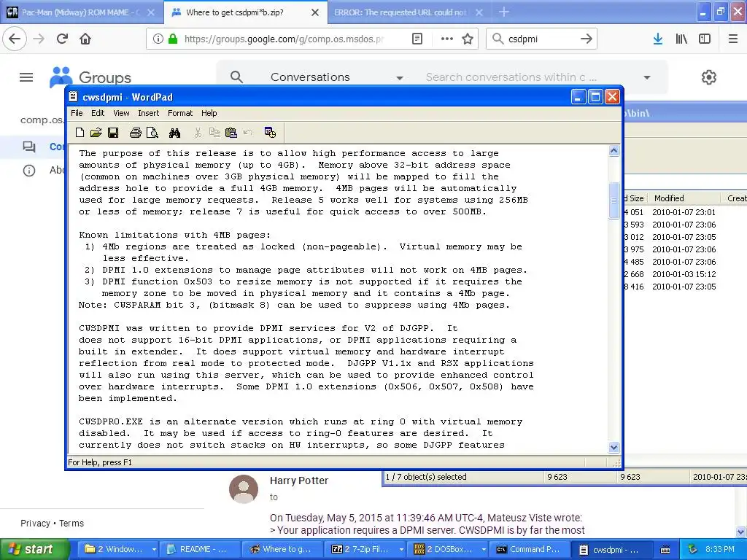Open WordPad Edit menu
Image resolution: width=747 pixels, height=560 pixels.
(x=98, y=113)
